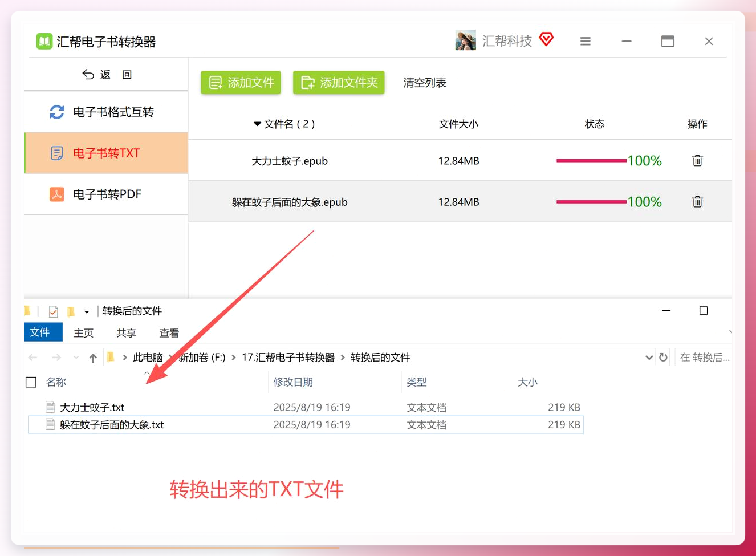Click the 添加文件夹 button

coord(339,83)
